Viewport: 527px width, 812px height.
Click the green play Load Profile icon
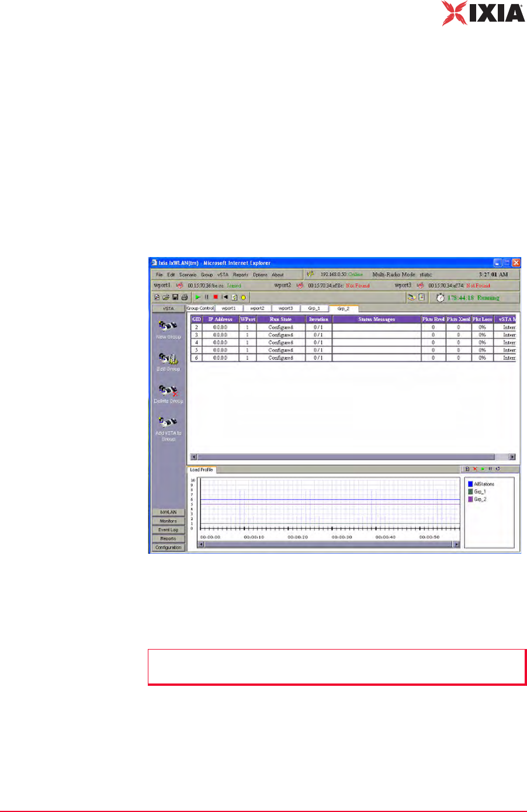(x=483, y=469)
